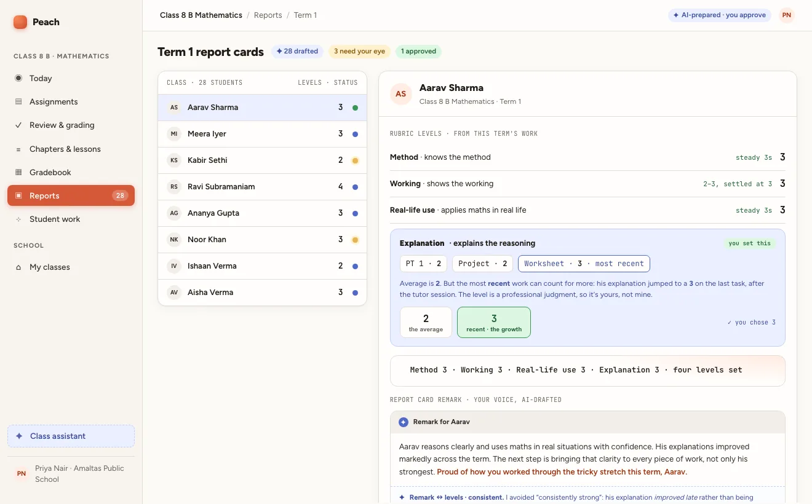Image resolution: width=812 pixels, height=504 pixels.
Task: Click the AI-prepared · you approve badge
Action: [720, 15]
